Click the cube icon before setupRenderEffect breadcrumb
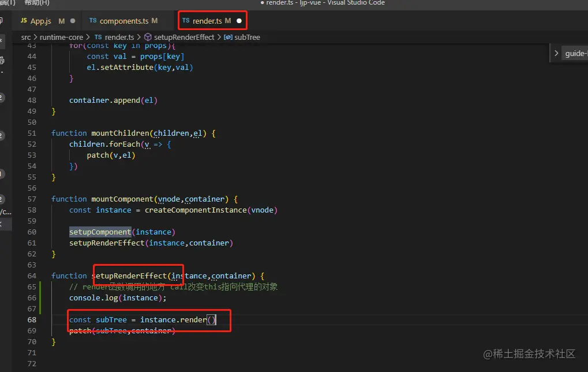588x372 pixels. [148, 37]
